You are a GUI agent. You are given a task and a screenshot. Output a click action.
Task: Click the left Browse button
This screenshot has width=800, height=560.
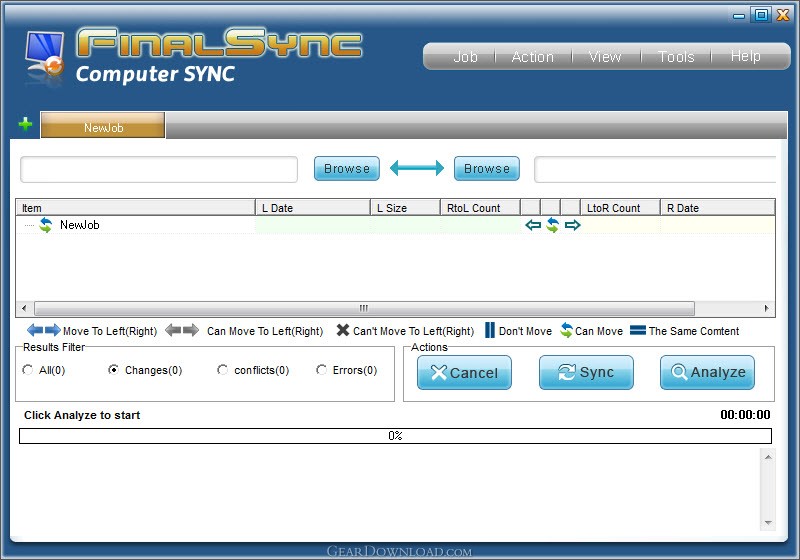tap(347, 168)
